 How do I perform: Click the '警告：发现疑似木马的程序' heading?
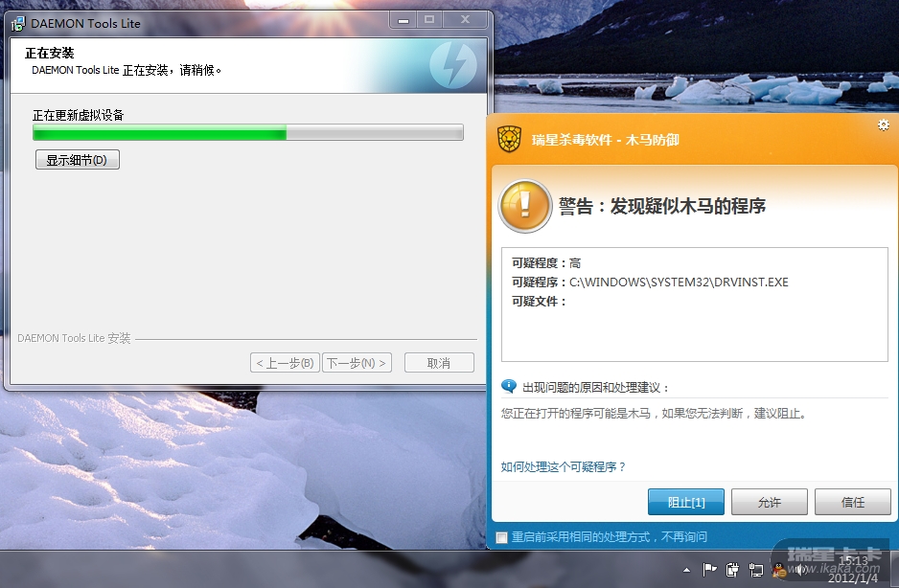[661, 206]
